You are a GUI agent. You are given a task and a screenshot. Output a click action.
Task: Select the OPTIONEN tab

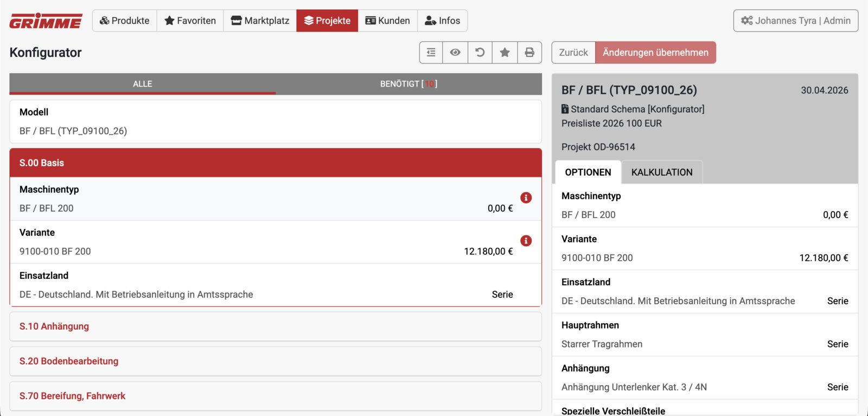588,172
